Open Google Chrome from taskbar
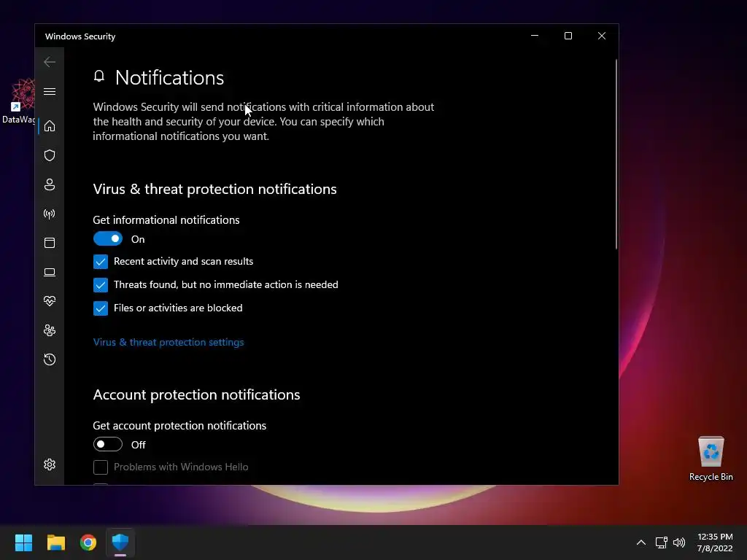 tap(88, 542)
